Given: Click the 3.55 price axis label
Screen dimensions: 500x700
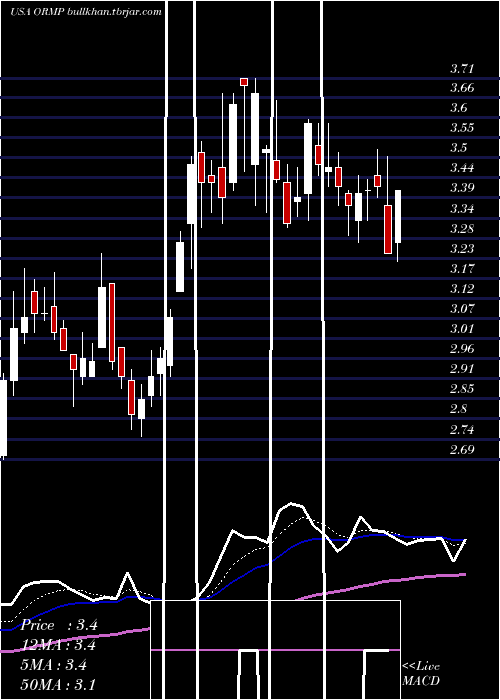Looking at the screenshot, I should tap(462, 128).
